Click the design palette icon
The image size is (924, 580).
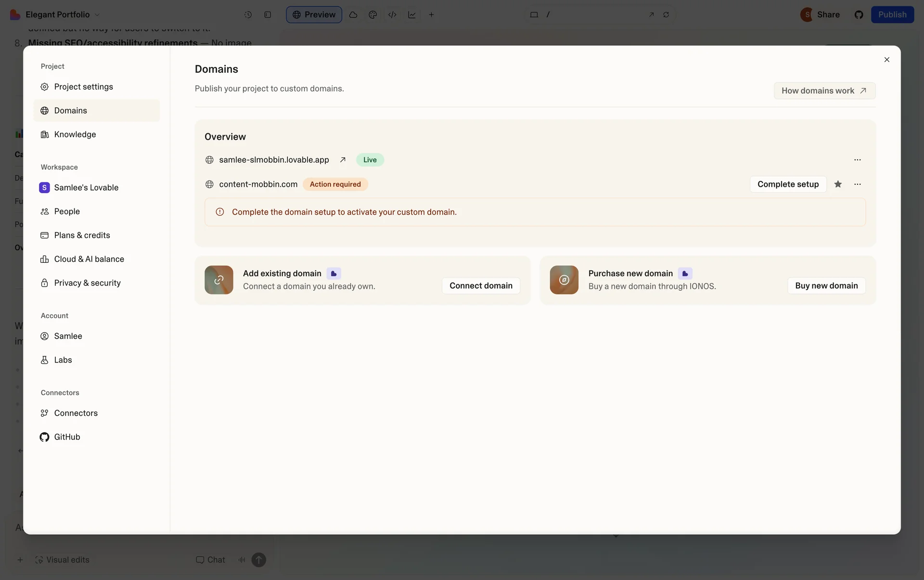pos(372,15)
